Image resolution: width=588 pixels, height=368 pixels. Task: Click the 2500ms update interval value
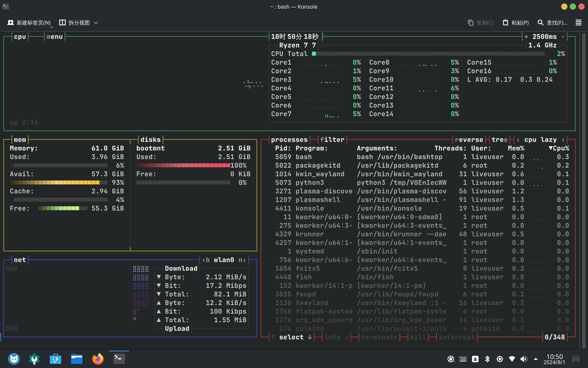point(545,37)
